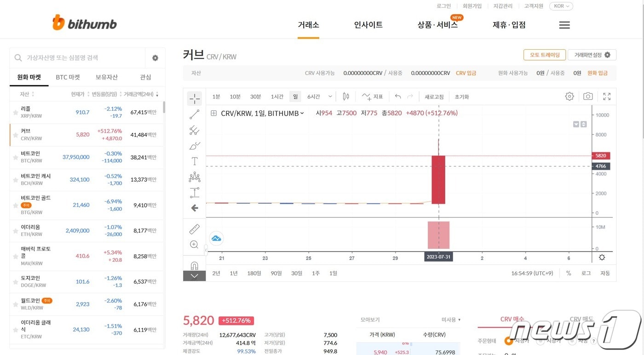Take a chart snapshot with the camera icon

(588, 97)
